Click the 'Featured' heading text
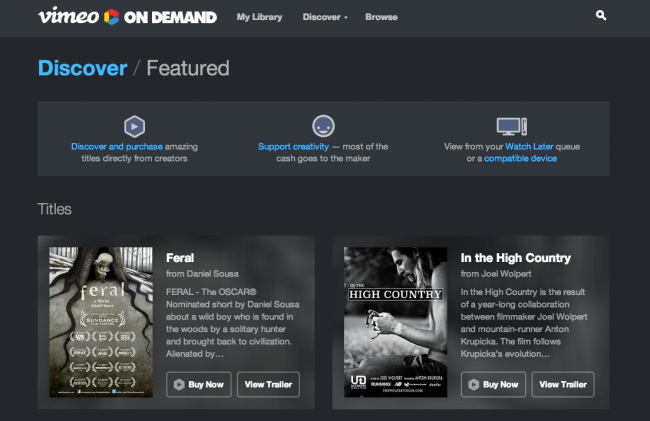The width and height of the screenshot is (650, 421). coord(188,68)
